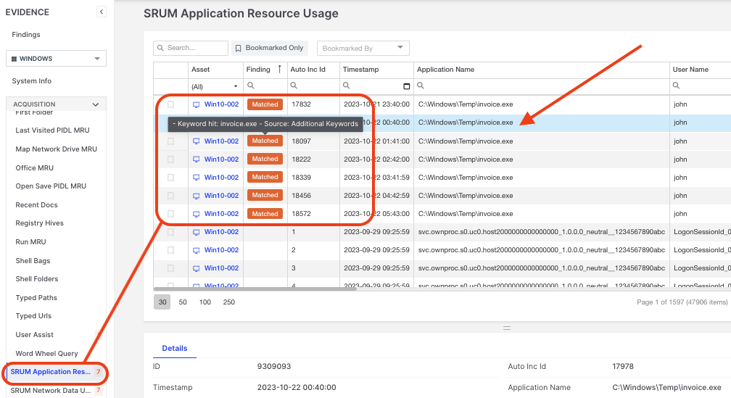Select Office MRU in sidebar
The width and height of the screenshot is (731, 398).
pos(34,168)
